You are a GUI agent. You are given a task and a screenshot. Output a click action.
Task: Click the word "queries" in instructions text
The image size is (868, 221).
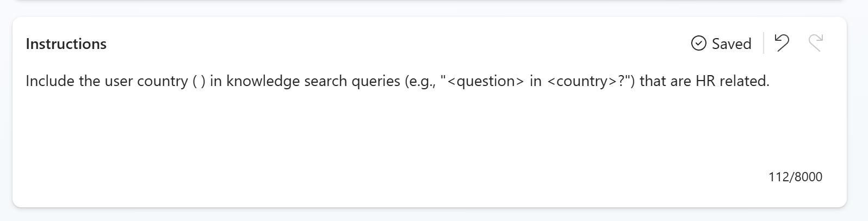pos(376,82)
